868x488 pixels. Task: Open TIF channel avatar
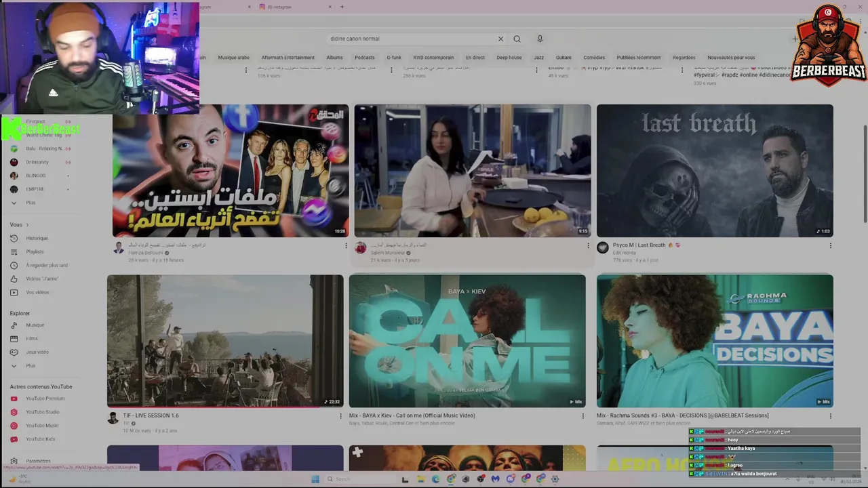(113, 418)
